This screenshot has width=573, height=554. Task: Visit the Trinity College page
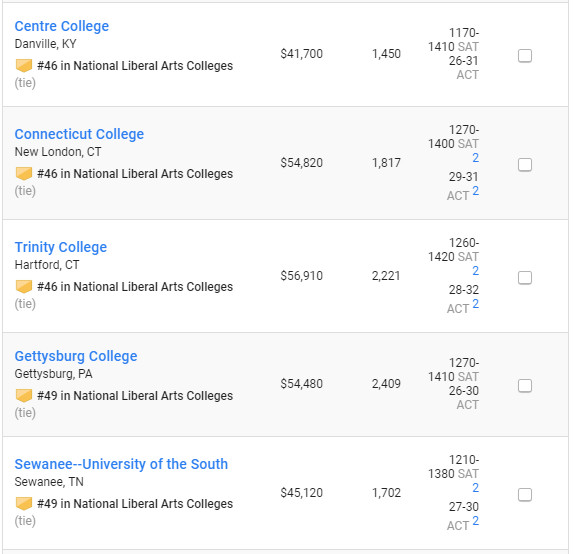(x=61, y=247)
